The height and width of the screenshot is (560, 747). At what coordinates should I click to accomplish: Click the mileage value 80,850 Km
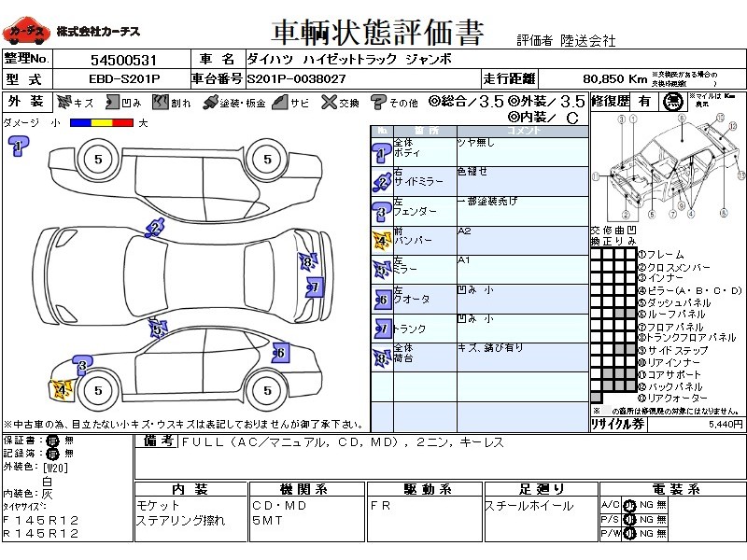[614, 79]
